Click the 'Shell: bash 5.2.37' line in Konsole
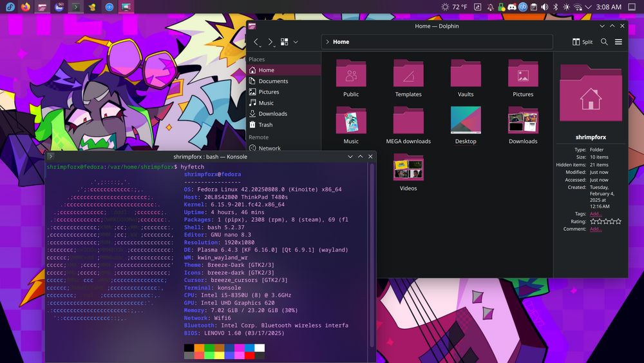Image resolution: width=644 pixels, height=363 pixels. tap(214, 227)
